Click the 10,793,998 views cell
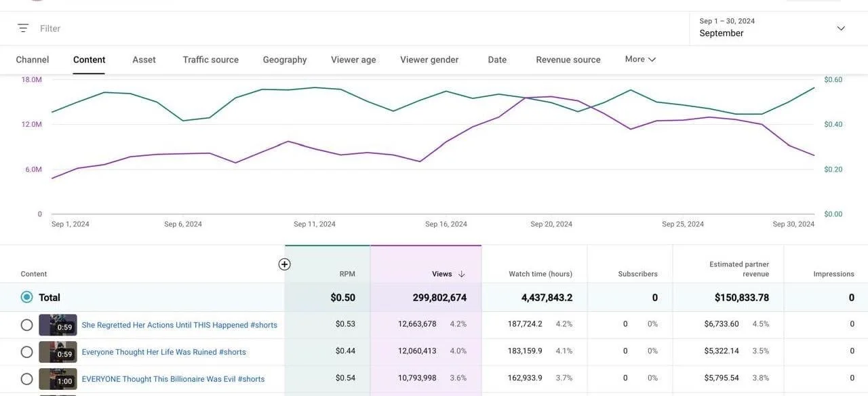Viewport: 868px width, 396px height. [x=417, y=378]
